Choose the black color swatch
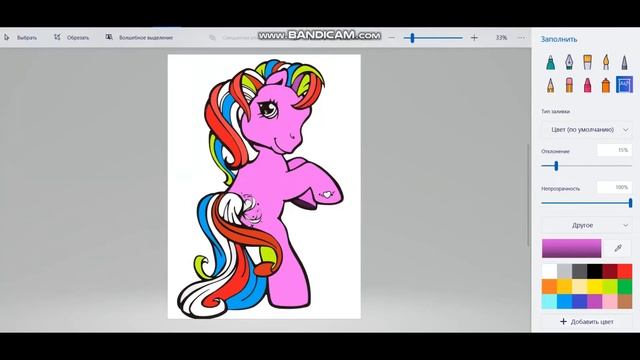The width and height of the screenshot is (640, 360). [594, 271]
